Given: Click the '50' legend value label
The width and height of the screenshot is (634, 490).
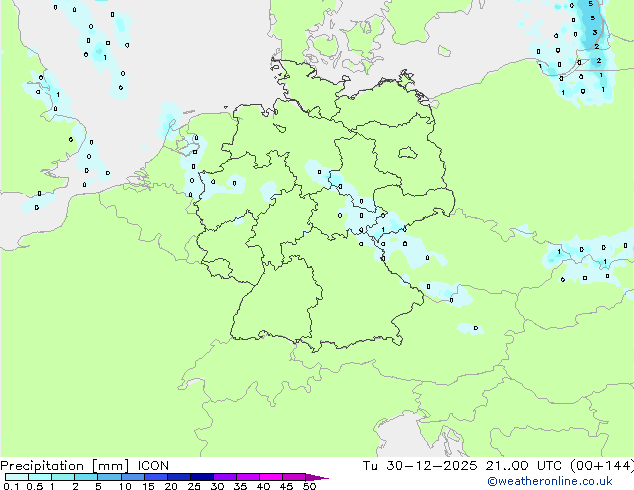Looking at the screenshot, I should (x=310, y=486).
